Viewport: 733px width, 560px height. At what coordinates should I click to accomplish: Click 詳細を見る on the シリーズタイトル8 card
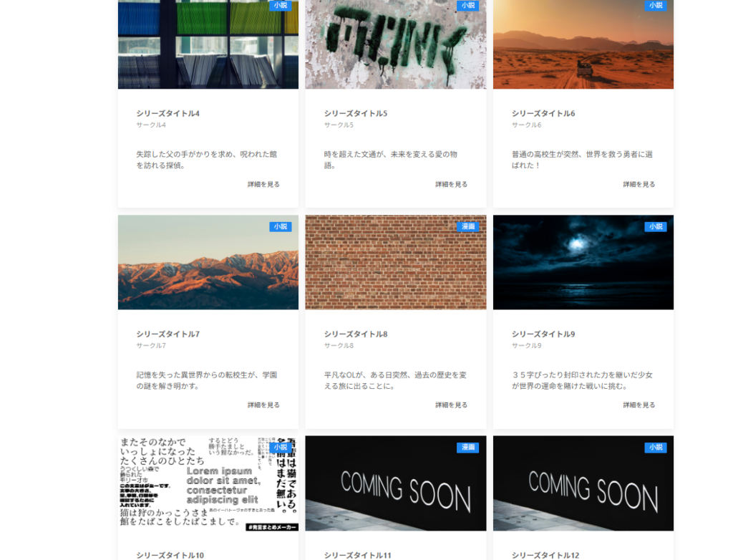(451, 405)
